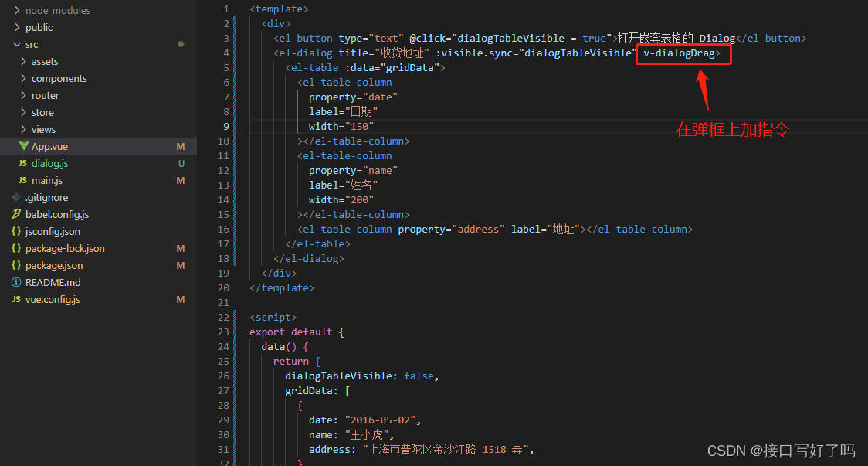This screenshot has height=466, width=868.
Task: Click line number 9 in the gutter
Action: pyautogui.click(x=225, y=126)
